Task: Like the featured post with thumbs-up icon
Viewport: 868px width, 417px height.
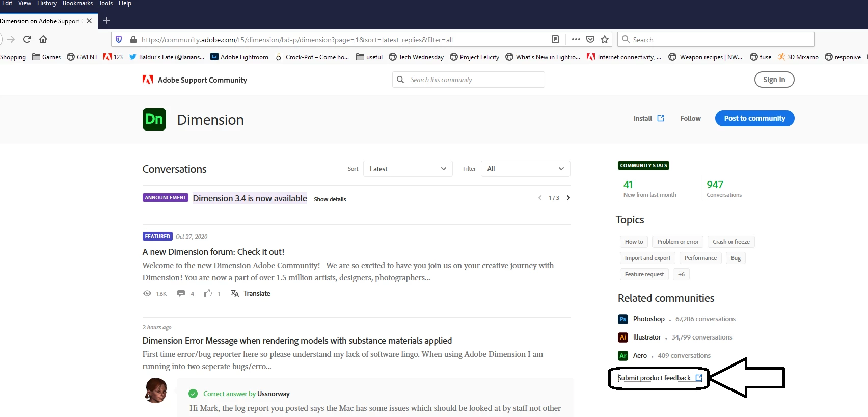Action: point(208,293)
